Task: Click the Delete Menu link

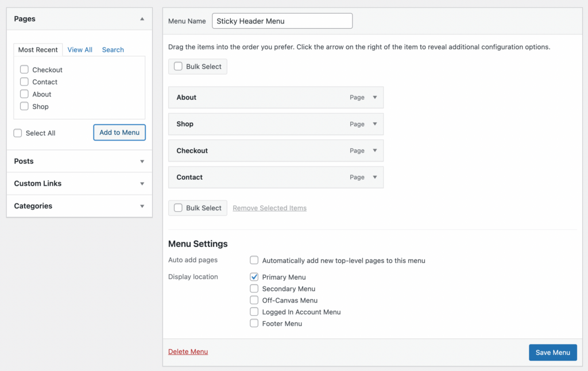Action: point(188,352)
